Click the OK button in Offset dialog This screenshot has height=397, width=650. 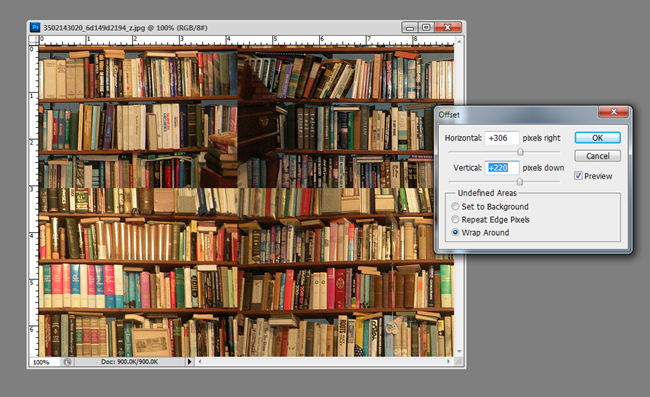(x=597, y=138)
